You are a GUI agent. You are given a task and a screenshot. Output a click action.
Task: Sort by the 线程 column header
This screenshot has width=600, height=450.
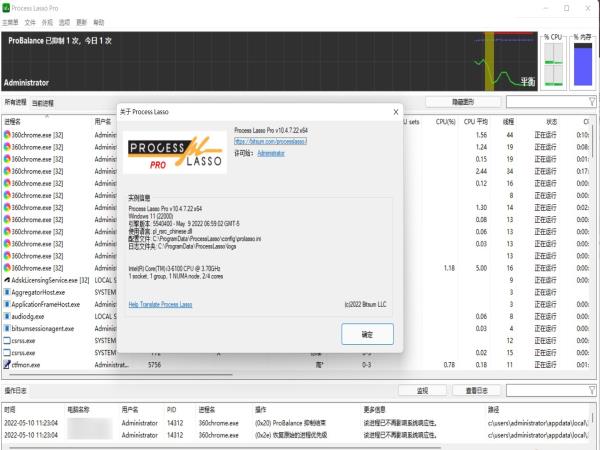click(x=508, y=122)
